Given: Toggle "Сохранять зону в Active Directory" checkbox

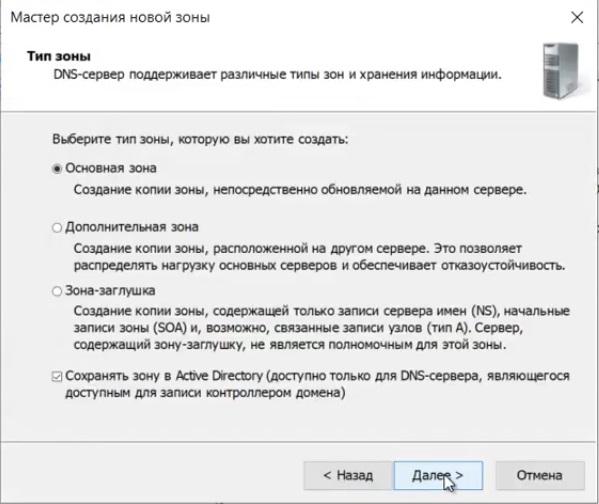Looking at the screenshot, I should click(x=57, y=377).
